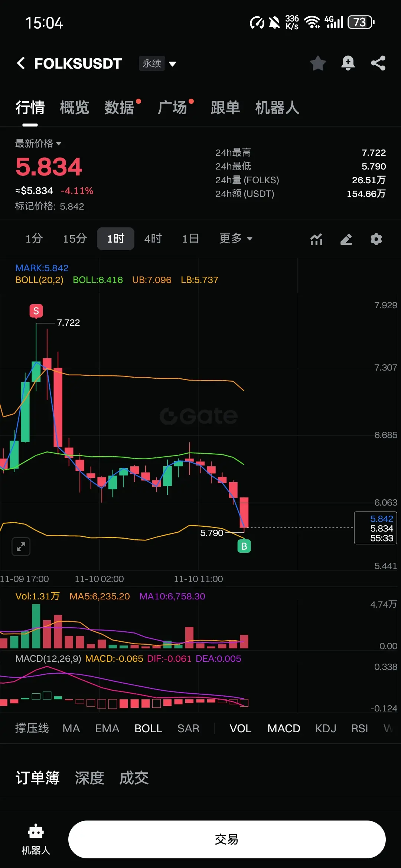Open the 永续 contract type dropdown
The image size is (401, 868).
tap(158, 63)
